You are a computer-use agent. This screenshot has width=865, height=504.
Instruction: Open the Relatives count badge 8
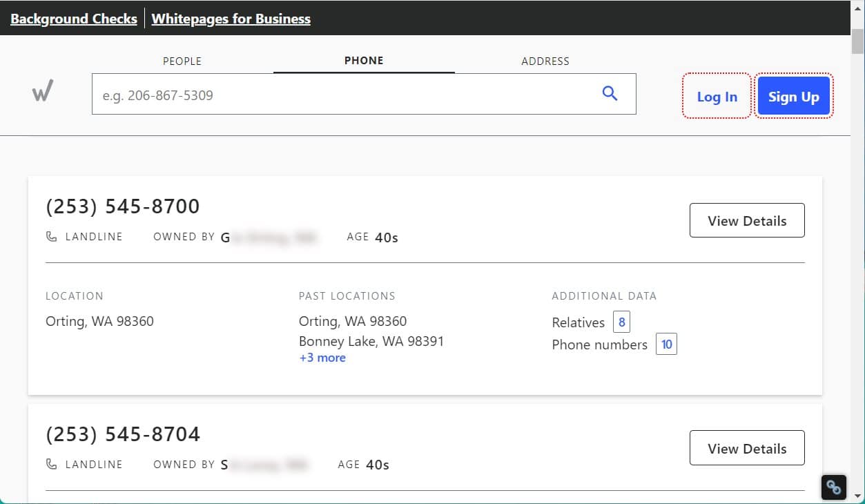coord(621,322)
